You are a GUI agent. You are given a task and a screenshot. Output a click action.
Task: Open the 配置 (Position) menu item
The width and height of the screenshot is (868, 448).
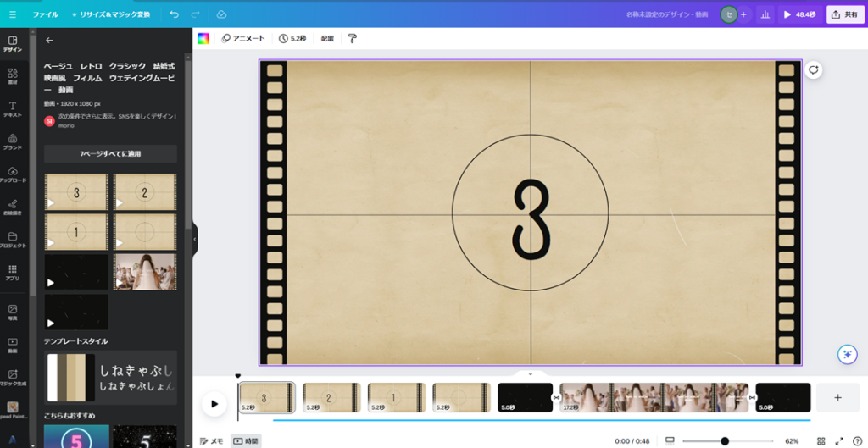click(x=327, y=38)
